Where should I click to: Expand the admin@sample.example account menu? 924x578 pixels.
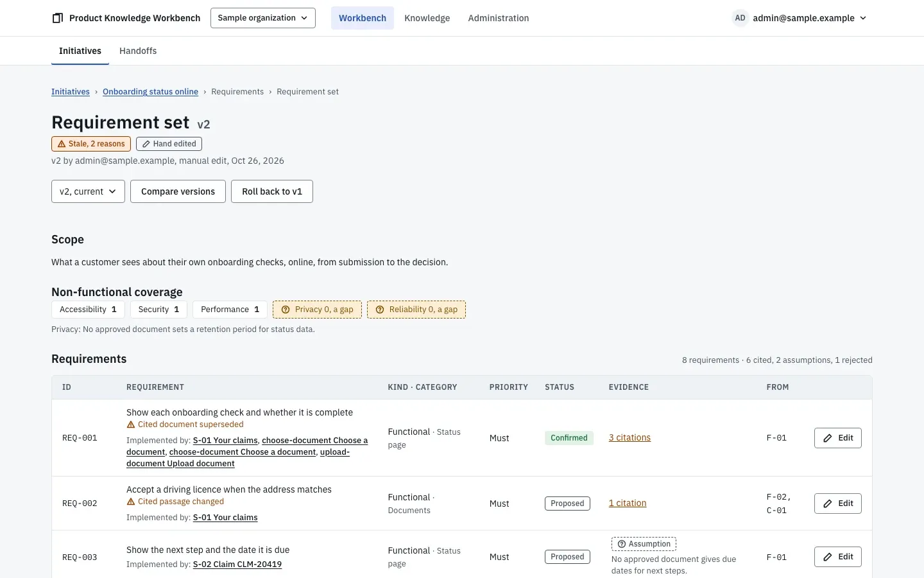pyautogui.click(x=800, y=18)
